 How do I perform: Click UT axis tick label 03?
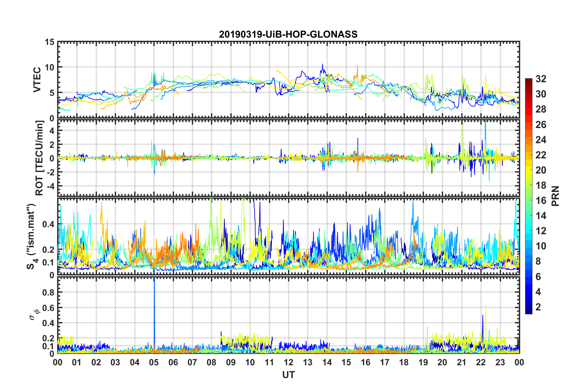[115, 362]
